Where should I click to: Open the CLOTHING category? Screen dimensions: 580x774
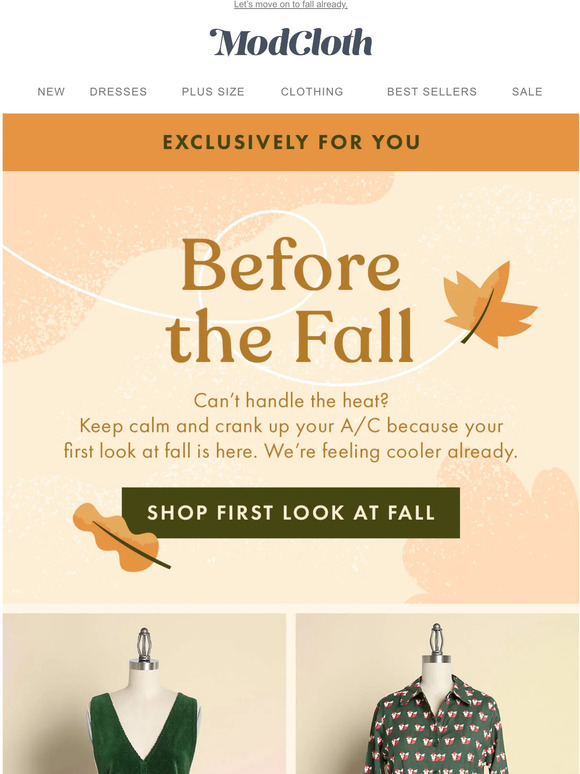312,92
